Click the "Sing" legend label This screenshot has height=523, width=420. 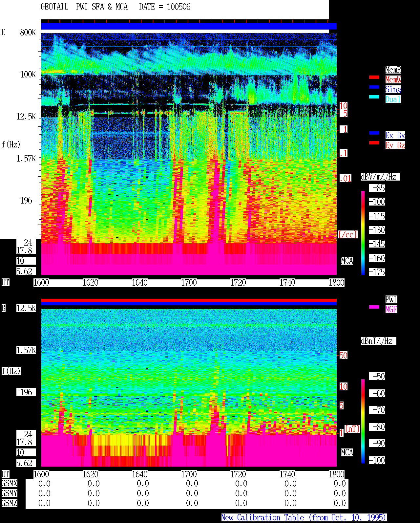[393, 89]
